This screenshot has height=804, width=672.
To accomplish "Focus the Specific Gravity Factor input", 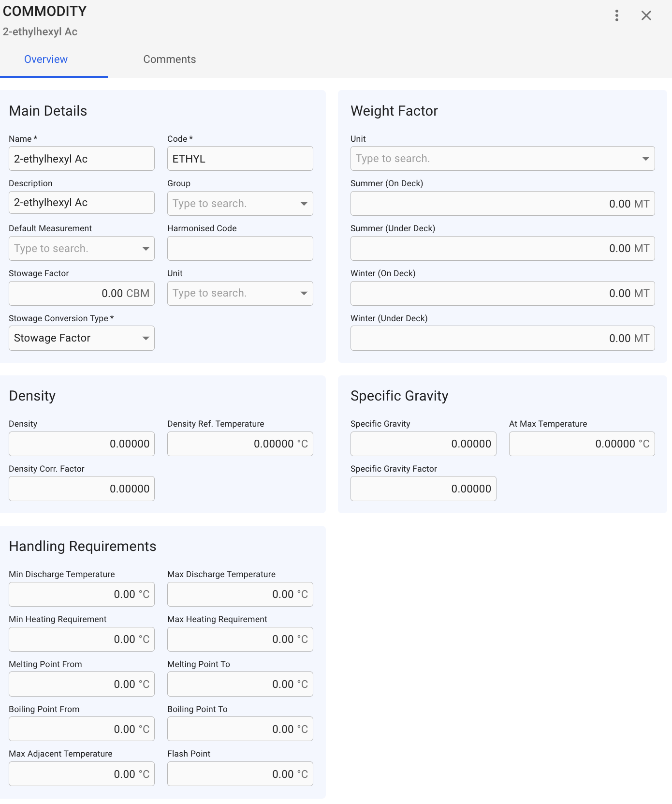I will click(x=423, y=489).
